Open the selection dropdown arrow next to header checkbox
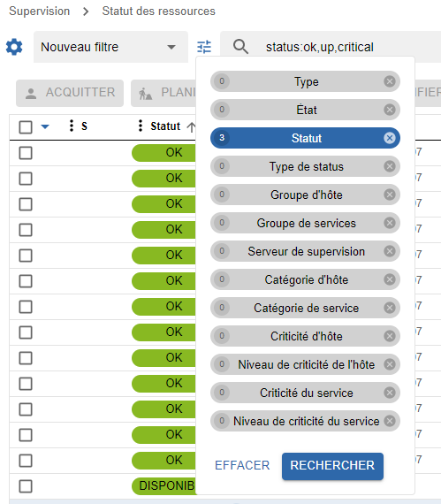The width and height of the screenshot is (441, 504). pos(45,126)
